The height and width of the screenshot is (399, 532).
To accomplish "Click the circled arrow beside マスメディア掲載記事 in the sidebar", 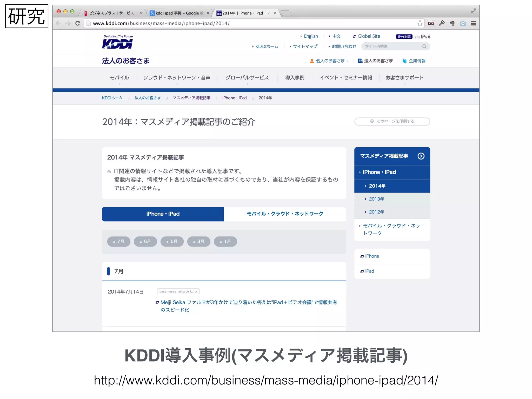I will coord(421,156).
